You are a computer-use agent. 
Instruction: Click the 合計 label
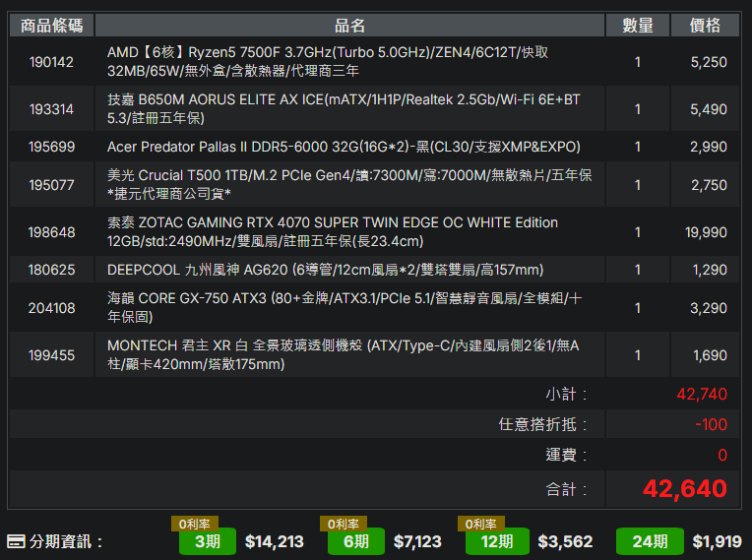[x=566, y=489]
